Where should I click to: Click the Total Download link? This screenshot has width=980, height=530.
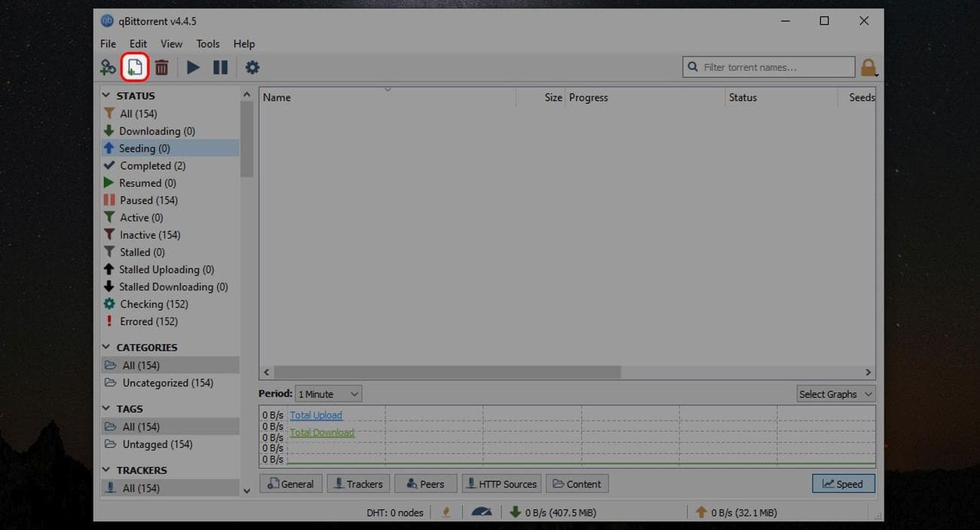coord(321,432)
